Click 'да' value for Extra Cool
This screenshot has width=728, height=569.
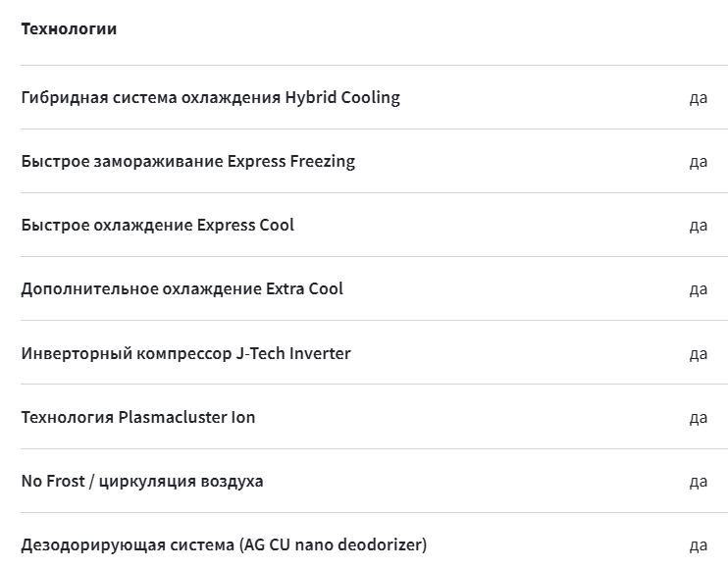pos(699,289)
